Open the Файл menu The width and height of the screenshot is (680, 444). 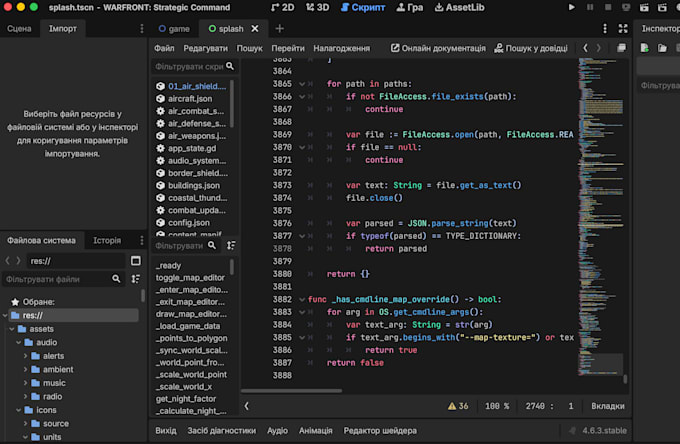point(164,48)
